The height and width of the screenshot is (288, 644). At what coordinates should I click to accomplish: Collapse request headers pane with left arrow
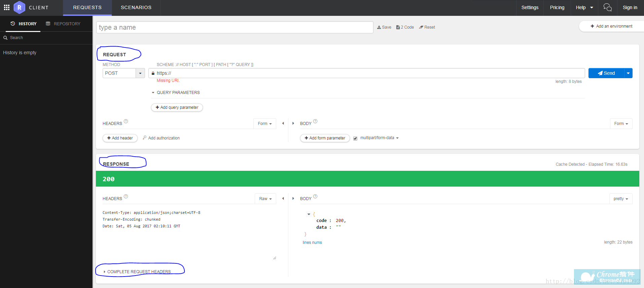283,123
